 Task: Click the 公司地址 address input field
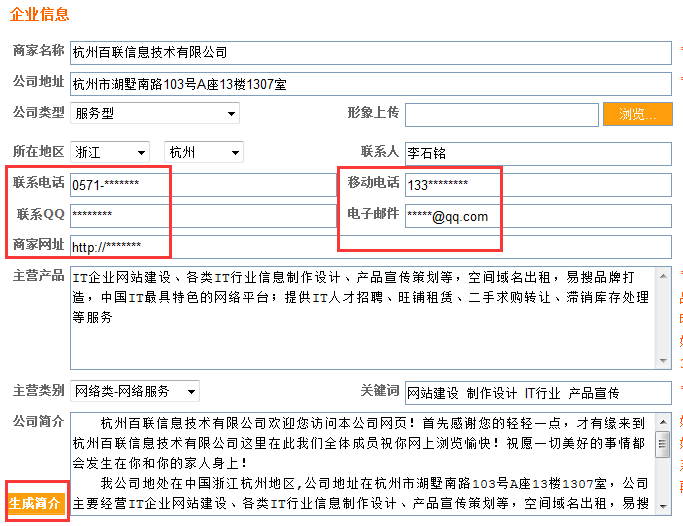point(370,83)
